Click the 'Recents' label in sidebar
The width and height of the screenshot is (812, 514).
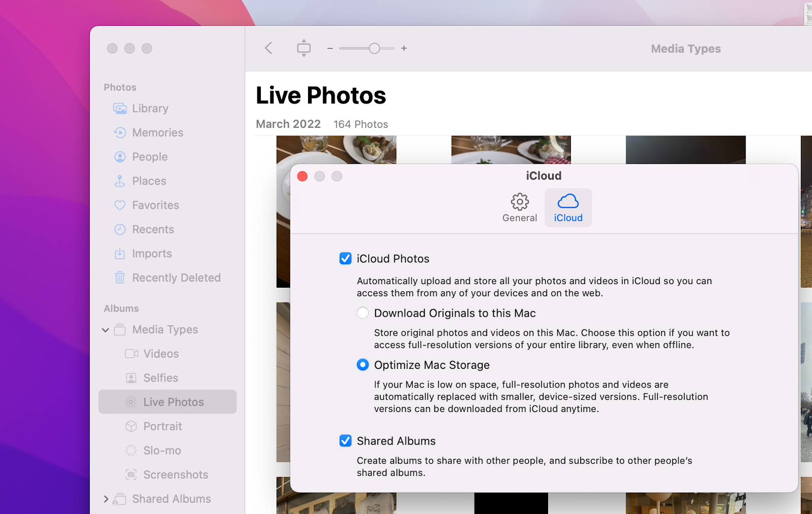click(x=153, y=229)
